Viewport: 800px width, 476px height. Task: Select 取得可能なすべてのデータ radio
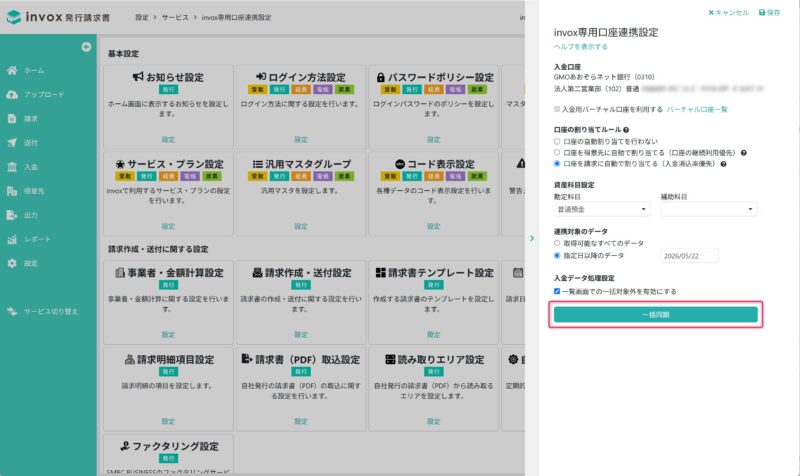(557, 243)
